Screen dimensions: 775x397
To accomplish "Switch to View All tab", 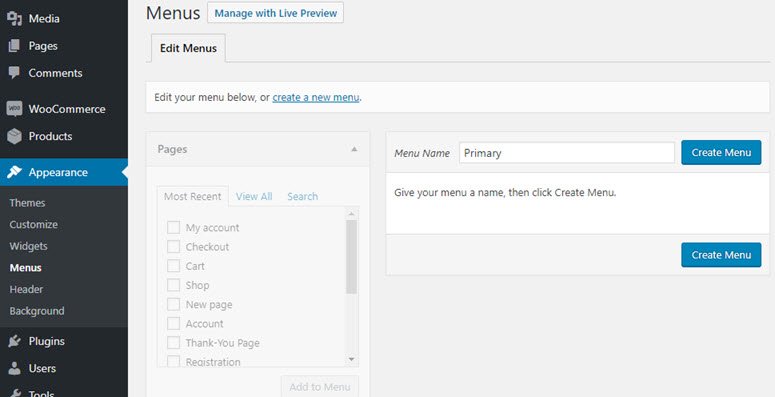I will [x=254, y=196].
